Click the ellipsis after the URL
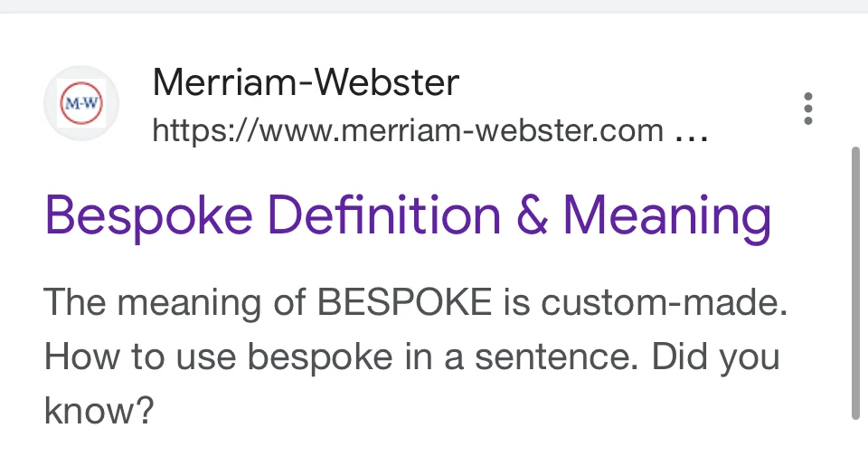Viewport: 868px width, 466px height. 692,134
